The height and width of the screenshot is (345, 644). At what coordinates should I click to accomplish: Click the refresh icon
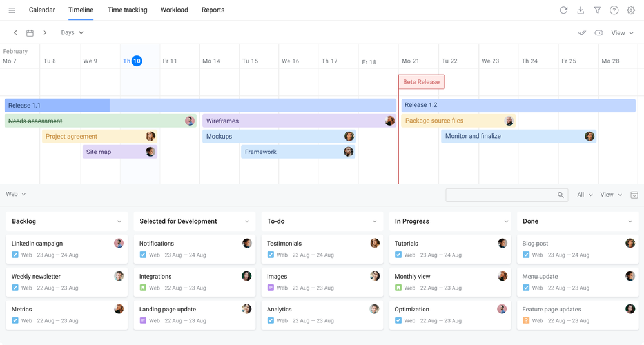pos(563,10)
